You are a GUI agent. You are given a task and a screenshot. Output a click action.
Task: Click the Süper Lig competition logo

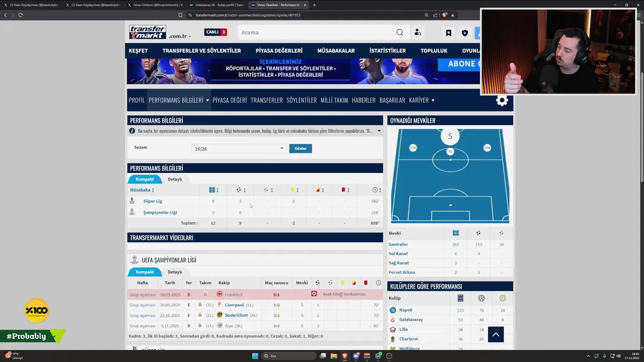point(132,201)
